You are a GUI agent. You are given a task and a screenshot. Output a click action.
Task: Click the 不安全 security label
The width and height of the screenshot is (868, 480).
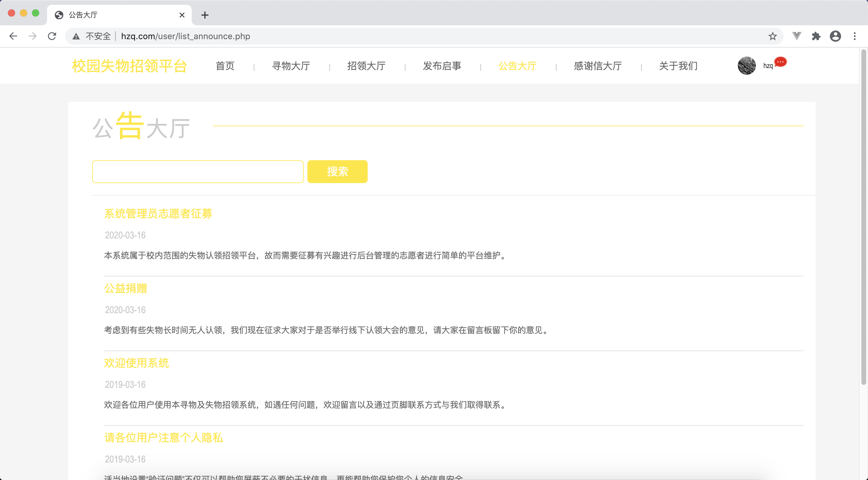click(98, 36)
